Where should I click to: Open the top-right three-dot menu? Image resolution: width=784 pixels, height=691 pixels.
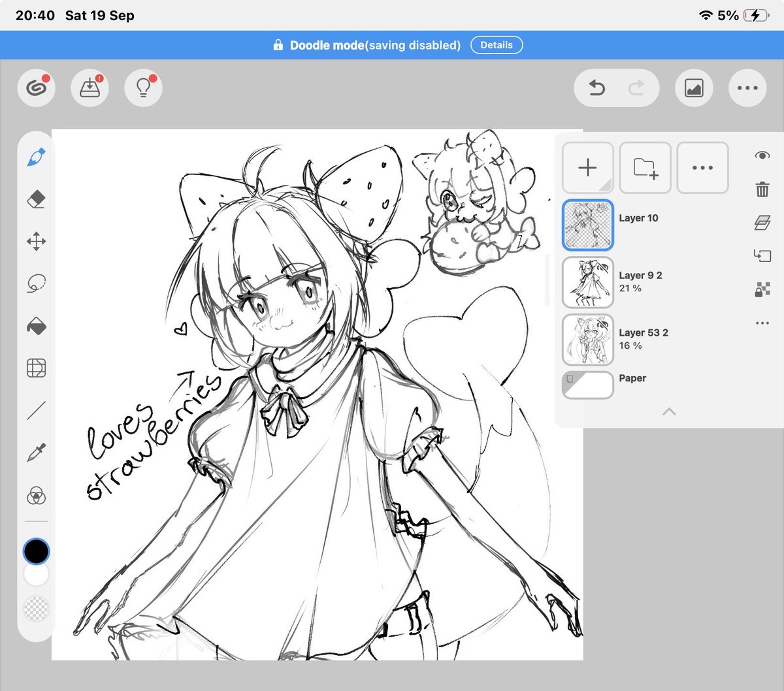pos(747,88)
